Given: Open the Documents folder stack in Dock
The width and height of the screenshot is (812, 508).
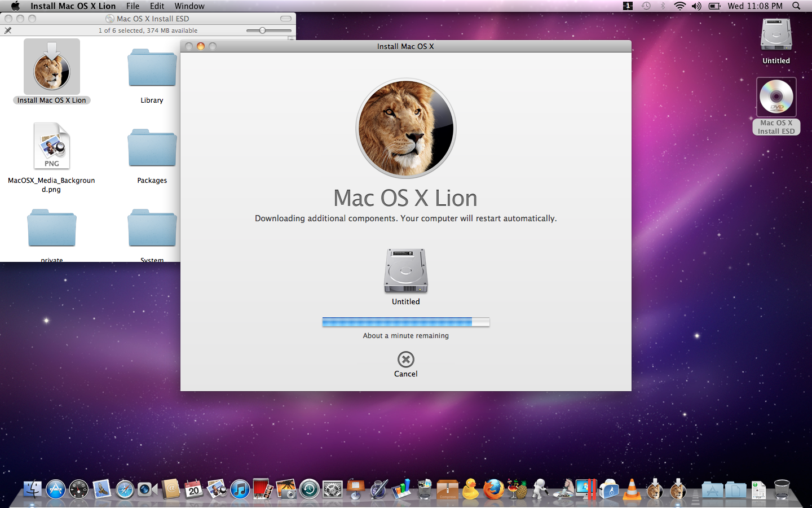Looking at the screenshot, I should coord(735,490).
